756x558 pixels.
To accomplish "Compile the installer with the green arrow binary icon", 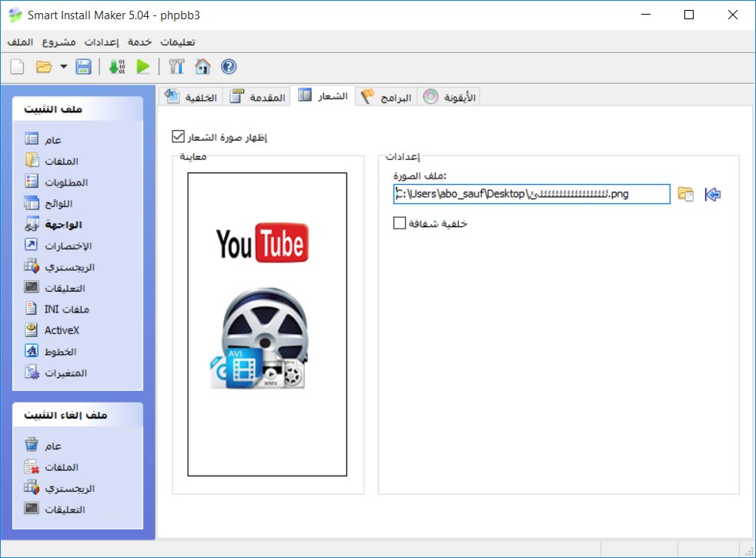I will tap(117, 66).
